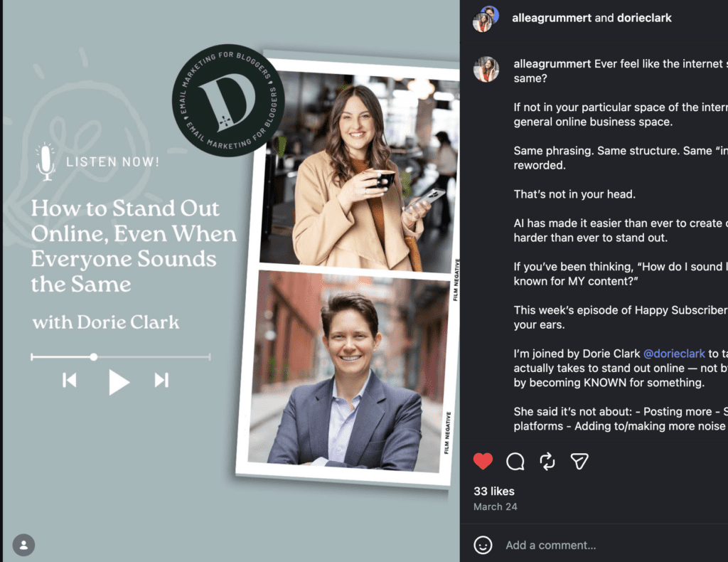Image resolution: width=728 pixels, height=562 pixels.
Task: Click the March 24 post date
Action: pos(496,507)
